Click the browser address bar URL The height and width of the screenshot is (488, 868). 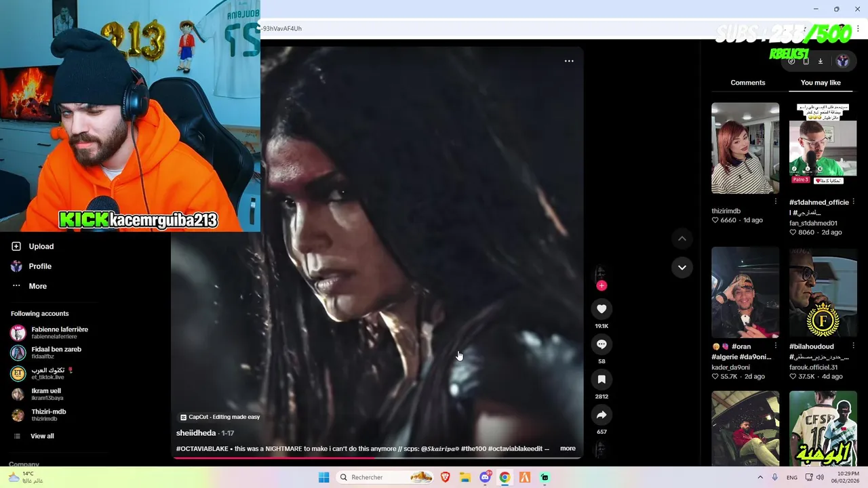281,28
